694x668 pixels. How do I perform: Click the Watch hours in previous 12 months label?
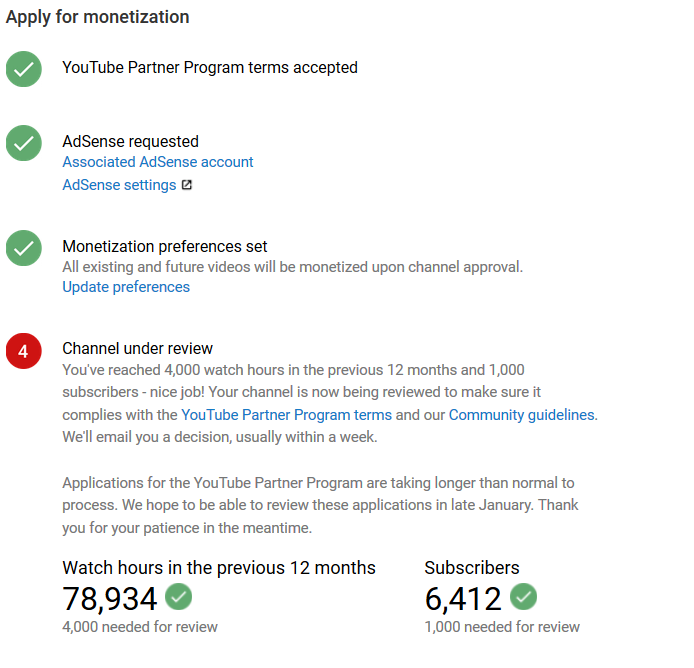tap(219, 568)
